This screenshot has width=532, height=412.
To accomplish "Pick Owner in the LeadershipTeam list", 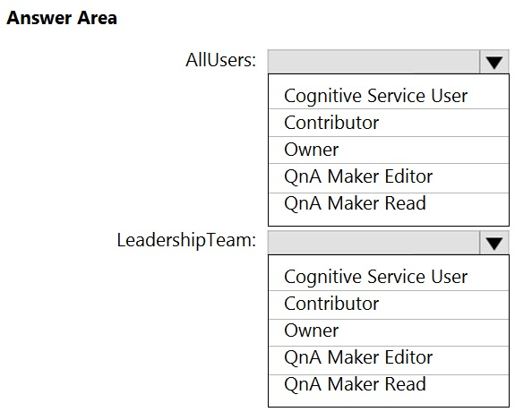I will [389, 332].
